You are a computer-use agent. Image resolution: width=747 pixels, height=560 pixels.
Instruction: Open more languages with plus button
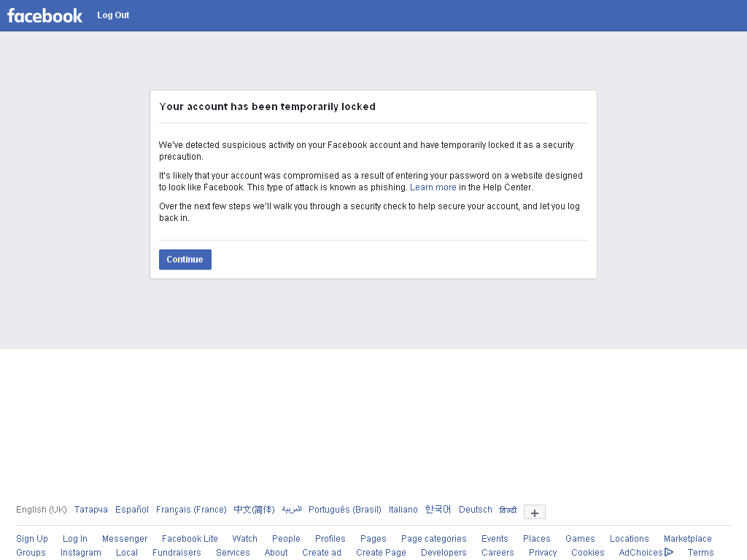coord(535,513)
